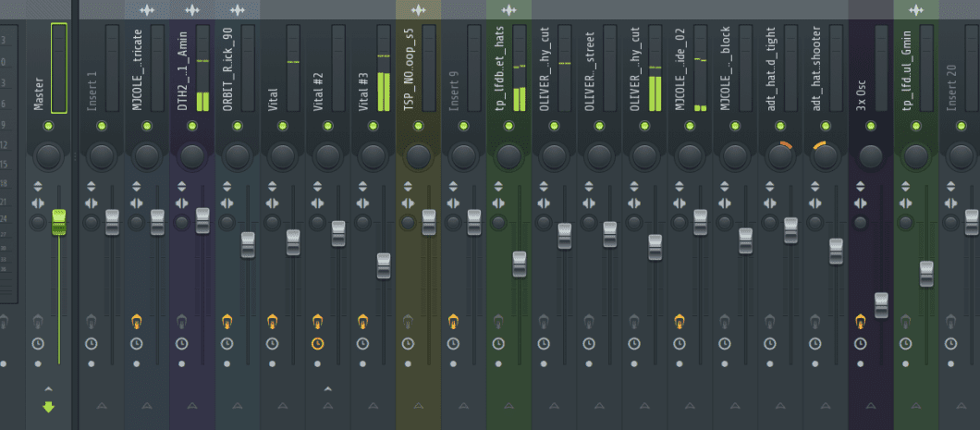Click the waveform icon above TSP_NO track
This screenshot has height=430, width=980.
[418, 10]
